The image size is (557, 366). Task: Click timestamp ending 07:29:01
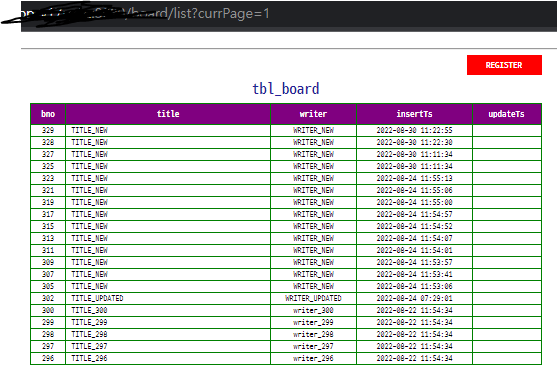coord(415,298)
